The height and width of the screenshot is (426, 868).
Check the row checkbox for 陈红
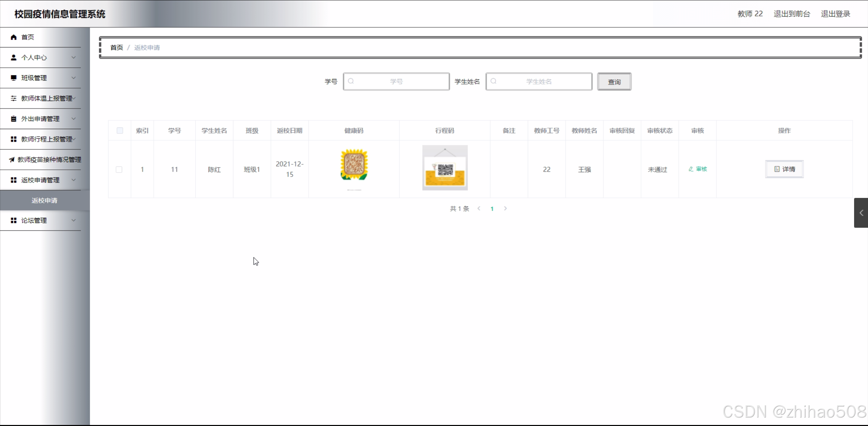119,169
